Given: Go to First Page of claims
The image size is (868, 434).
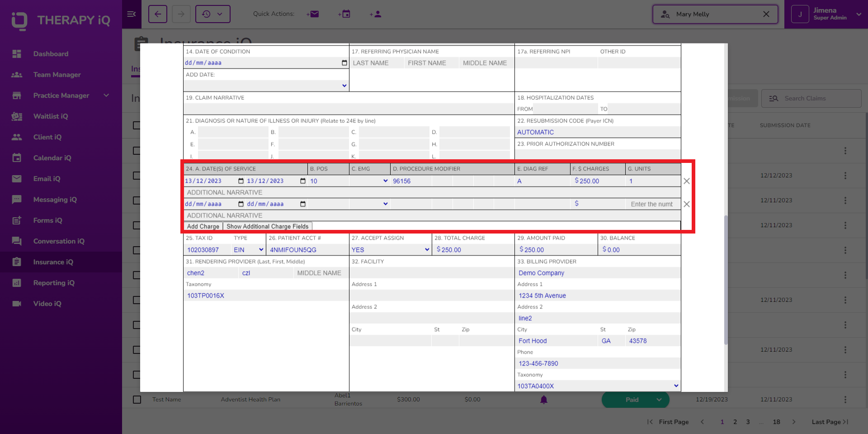Looking at the screenshot, I should (x=668, y=422).
